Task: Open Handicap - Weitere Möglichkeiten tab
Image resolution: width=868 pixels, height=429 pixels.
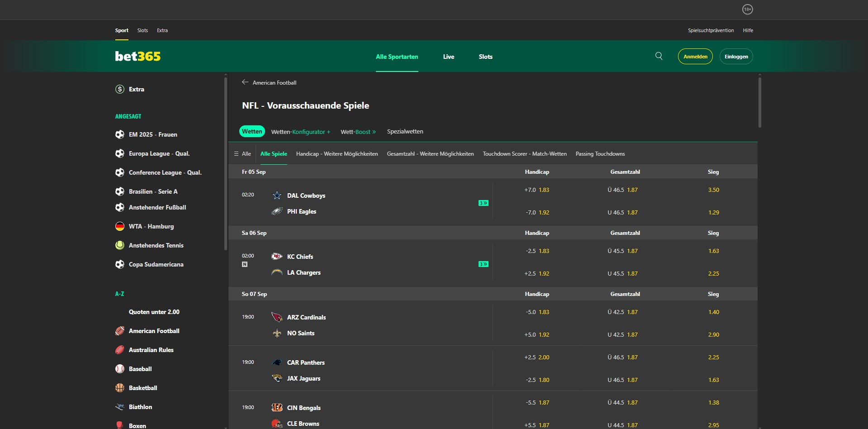Action: tap(337, 154)
